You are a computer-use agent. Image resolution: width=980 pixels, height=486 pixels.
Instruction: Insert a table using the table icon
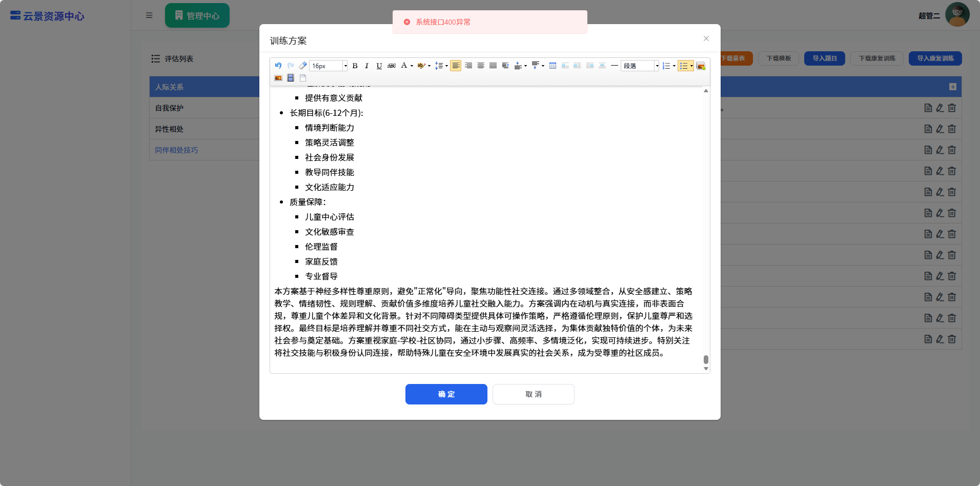(x=553, y=66)
